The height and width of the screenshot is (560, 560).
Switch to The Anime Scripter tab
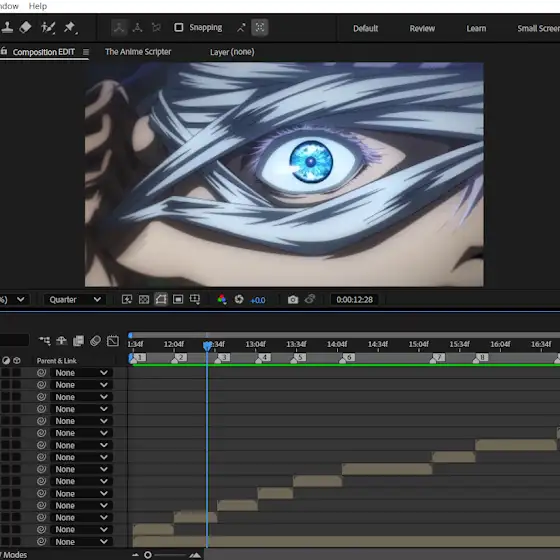click(x=138, y=52)
